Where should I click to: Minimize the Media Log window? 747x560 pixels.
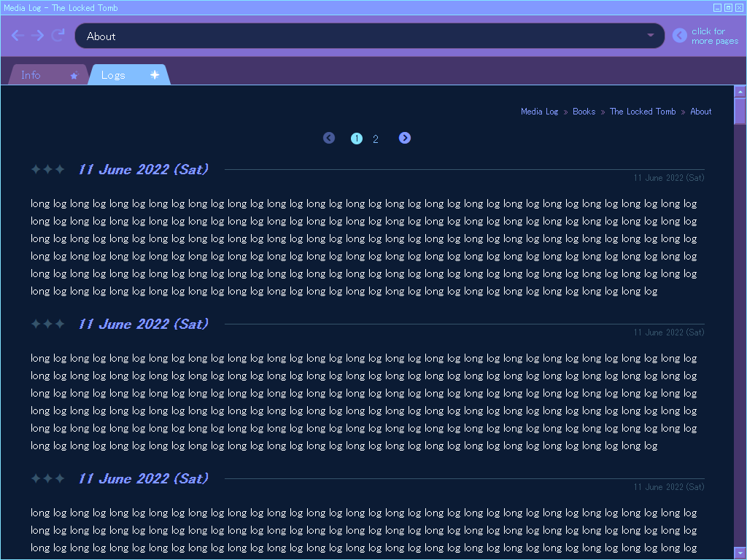click(718, 7)
